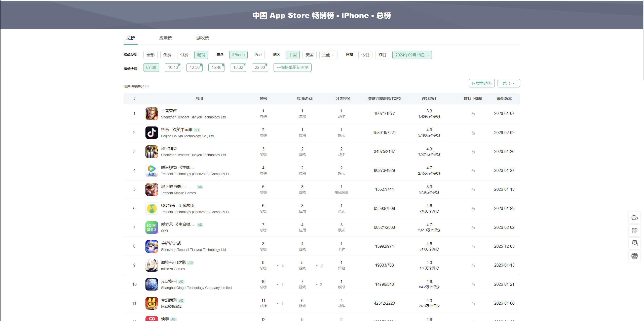Switch to the 应用榜 tab

tap(165, 38)
